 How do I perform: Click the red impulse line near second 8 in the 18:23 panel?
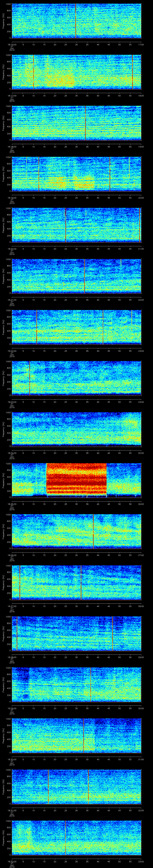pos(30,378)
